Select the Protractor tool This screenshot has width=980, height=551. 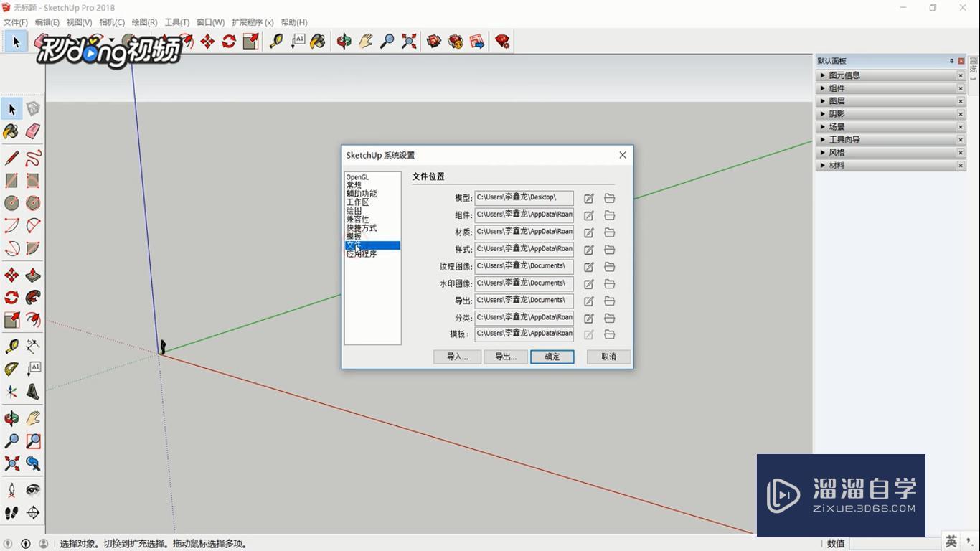coord(11,369)
